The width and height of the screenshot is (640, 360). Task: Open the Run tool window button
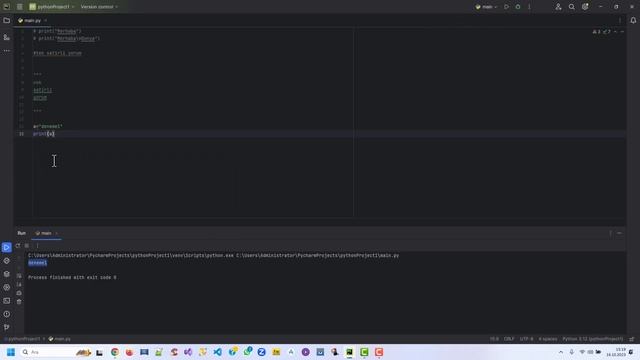coord(7,247)
